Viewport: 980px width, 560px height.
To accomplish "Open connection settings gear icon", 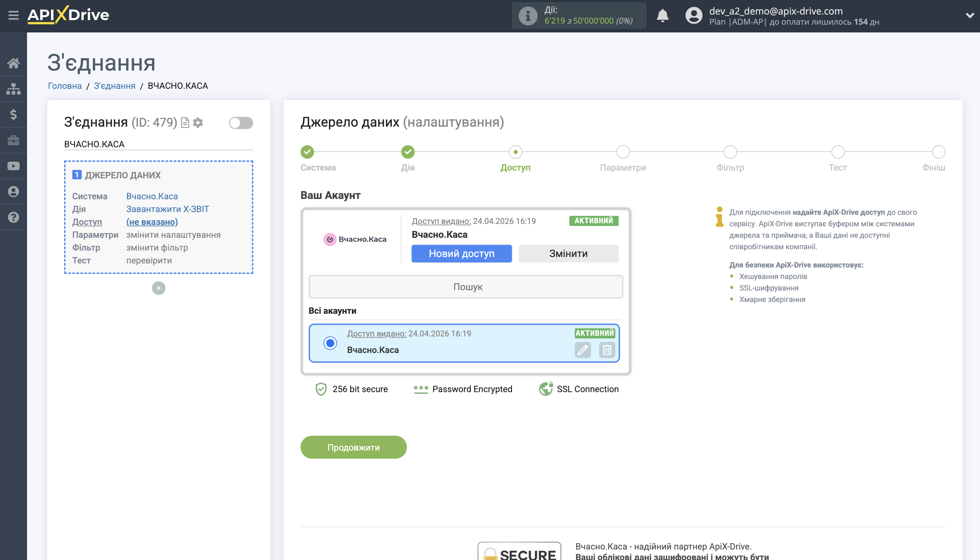I will coord(198,123).
